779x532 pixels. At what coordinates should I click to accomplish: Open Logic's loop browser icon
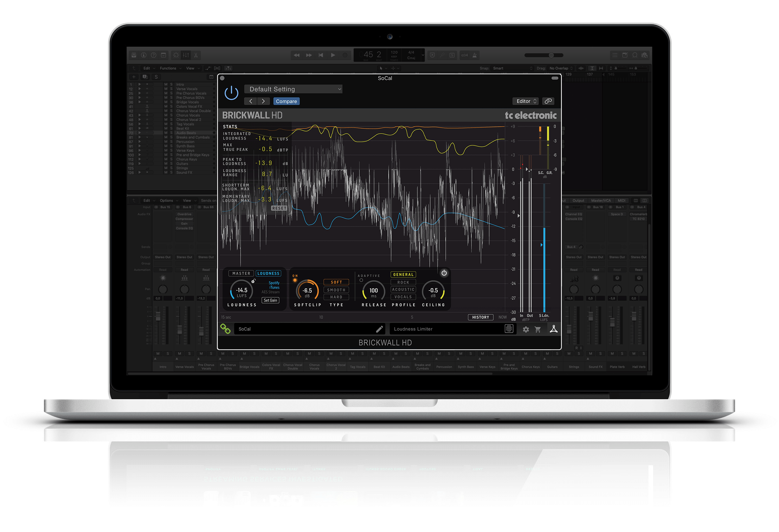[635, 55]
